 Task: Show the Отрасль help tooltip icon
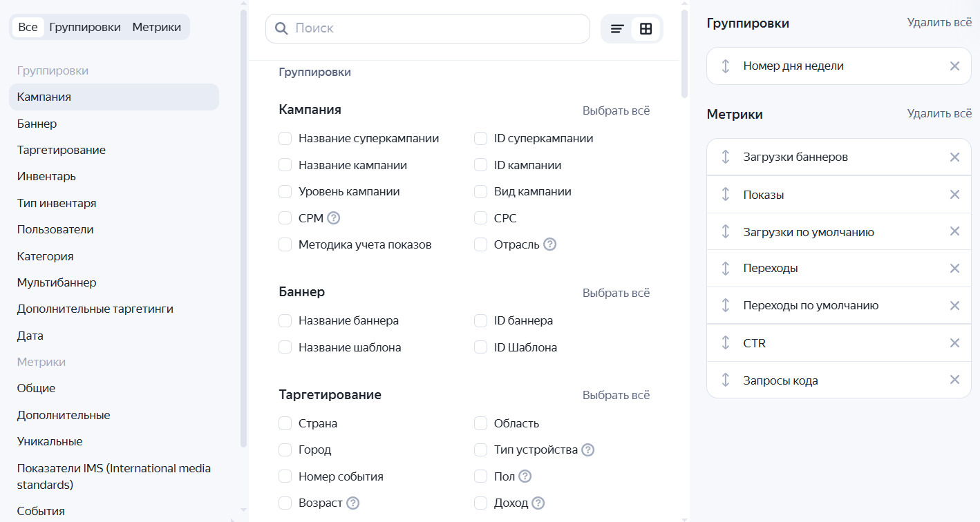coord(550,244)
